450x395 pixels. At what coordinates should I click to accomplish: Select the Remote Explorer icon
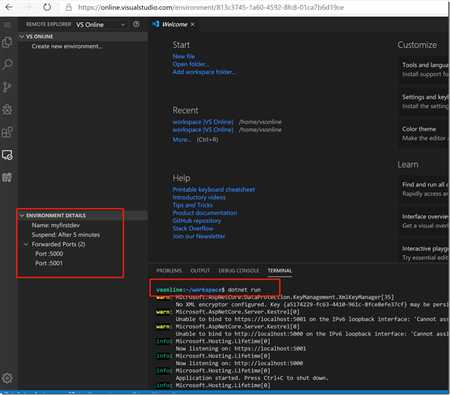(x=7, y=155)
